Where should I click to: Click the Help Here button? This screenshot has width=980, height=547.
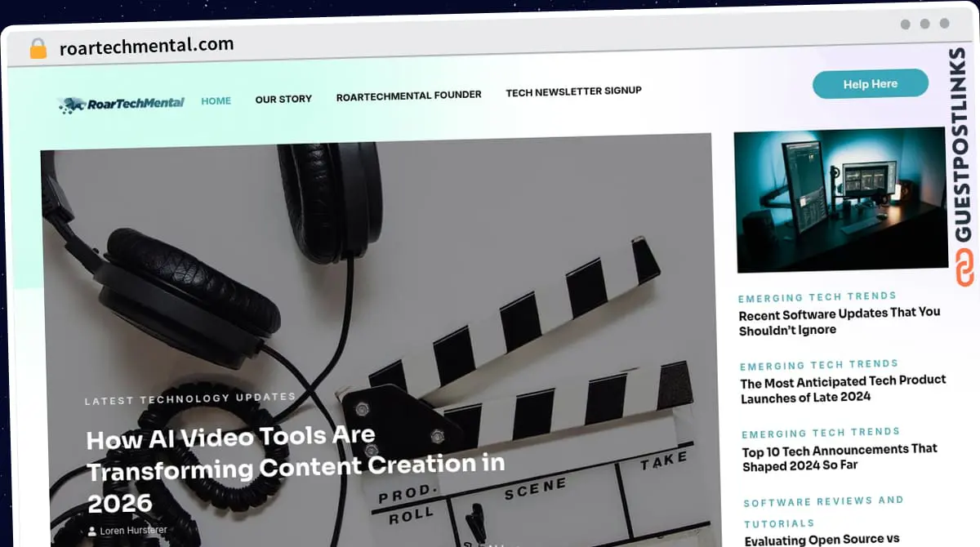[x=871, y=84]
